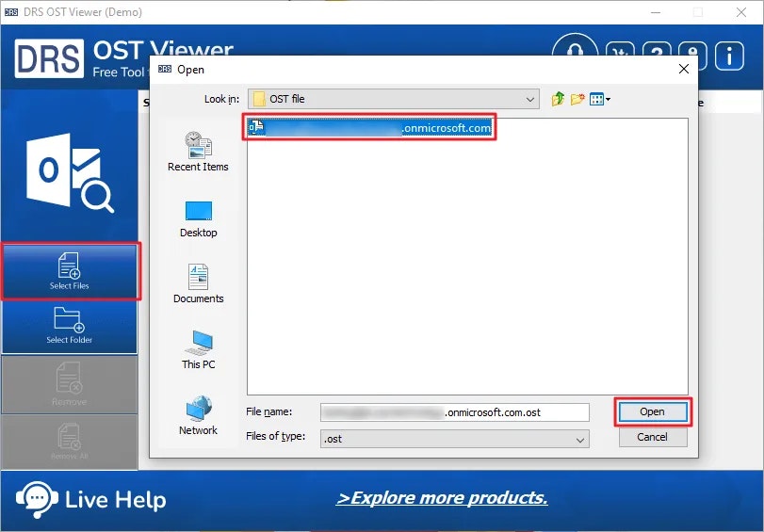Image resolution: width=764 pixels, height=532 pixels.
Task: Click the Select Files button
Action: pyautogui.click(x=70, y=271)
